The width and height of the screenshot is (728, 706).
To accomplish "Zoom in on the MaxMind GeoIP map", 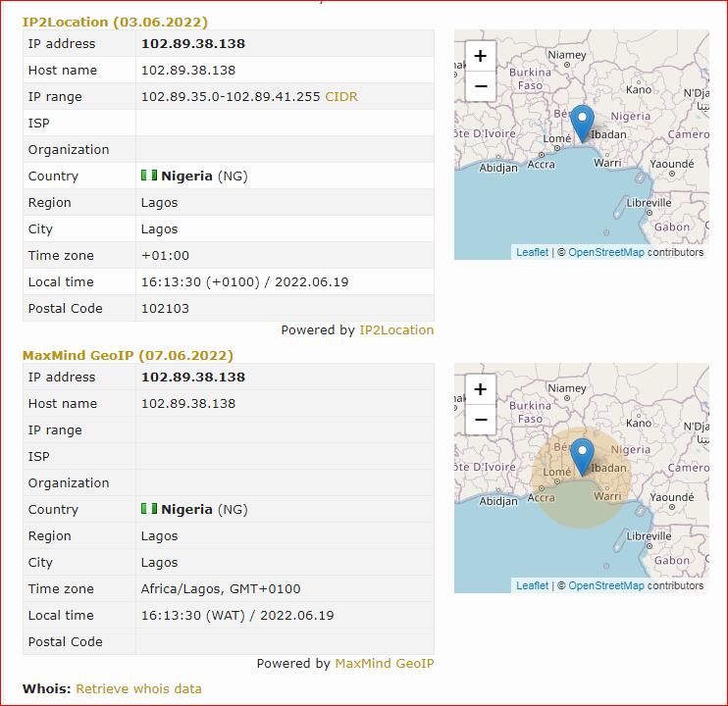I will coord(481,389).
